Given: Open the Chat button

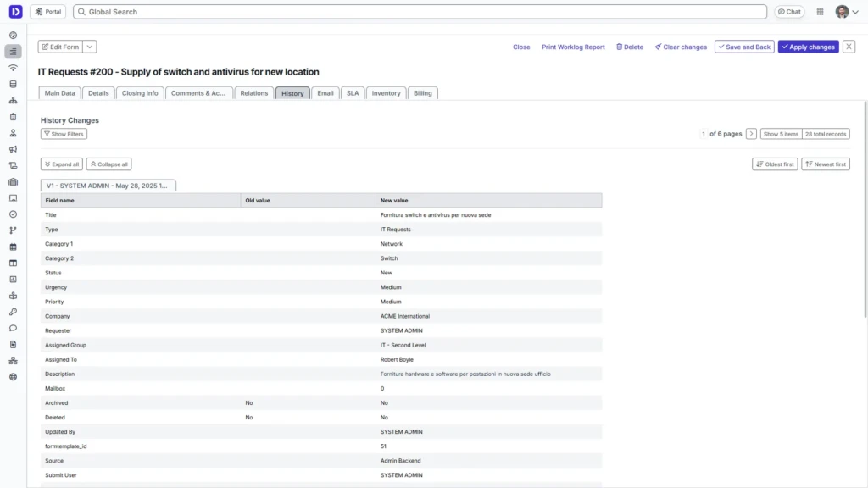Looking at the screenshot, I should click(789, 12).
